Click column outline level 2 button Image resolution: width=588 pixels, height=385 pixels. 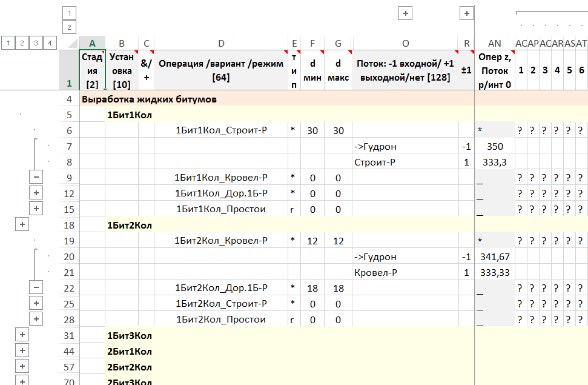(69, 27)
